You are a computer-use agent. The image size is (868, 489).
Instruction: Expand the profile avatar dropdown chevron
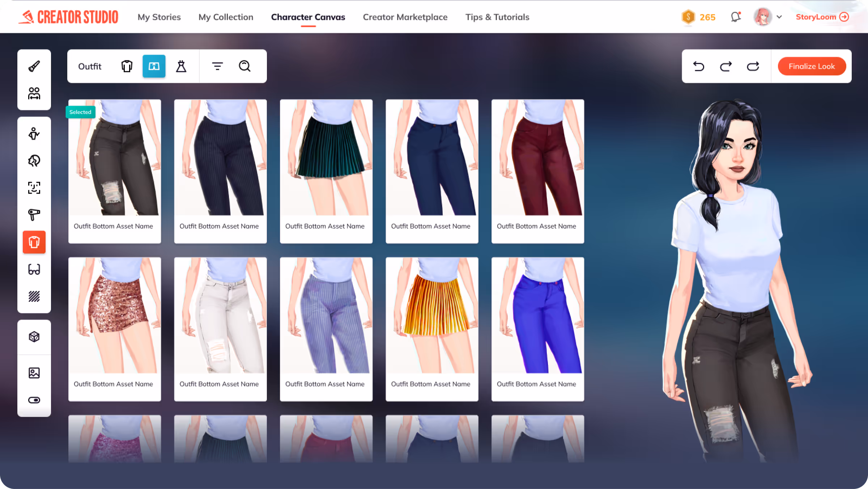tap(779, 17)
